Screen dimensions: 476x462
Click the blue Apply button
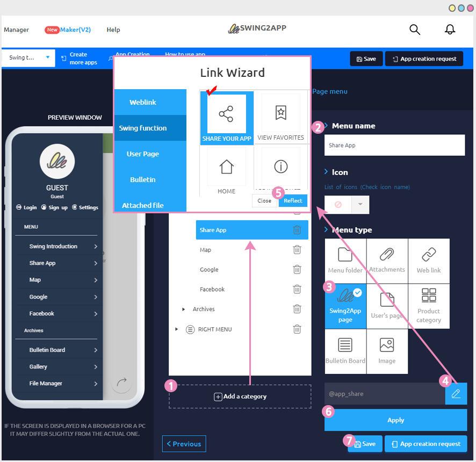(x=395, y=420)
